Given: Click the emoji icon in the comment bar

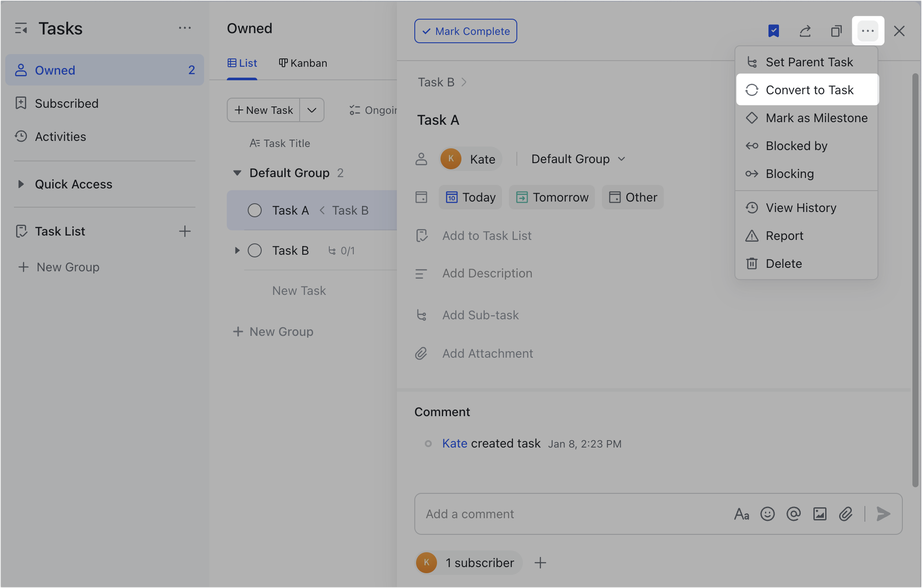Looking at the screenshot, I should point(768,514).
